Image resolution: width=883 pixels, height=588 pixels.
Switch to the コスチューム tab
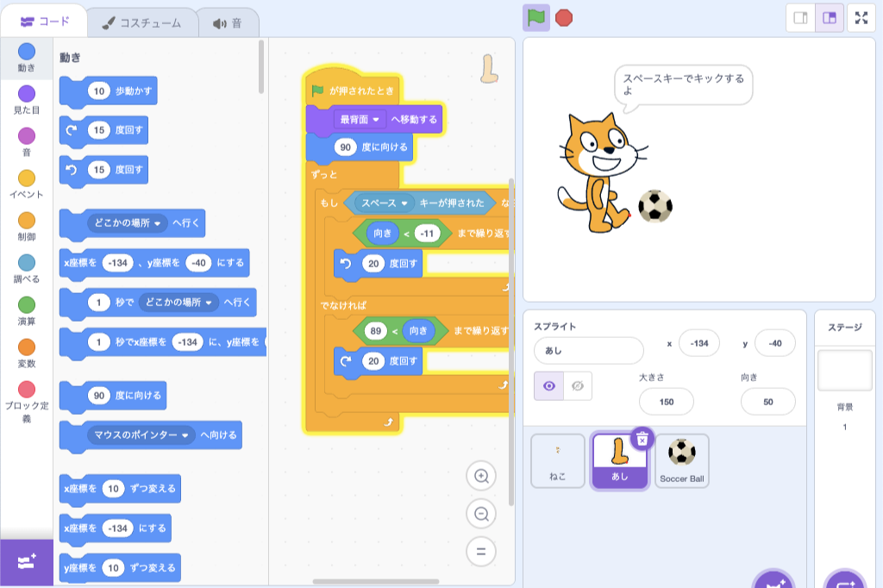tap(142, 23)
